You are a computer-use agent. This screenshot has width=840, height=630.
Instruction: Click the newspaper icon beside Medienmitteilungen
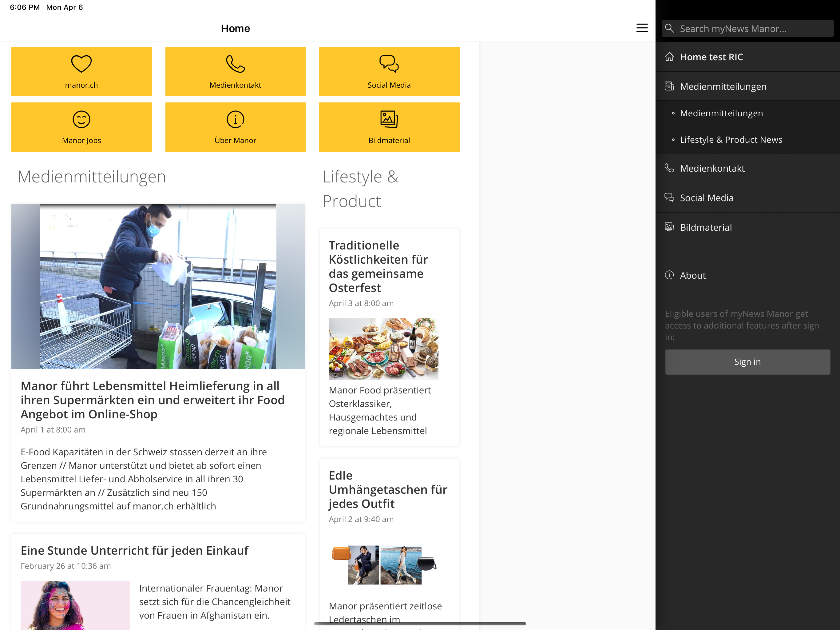(x=669, y=86)
